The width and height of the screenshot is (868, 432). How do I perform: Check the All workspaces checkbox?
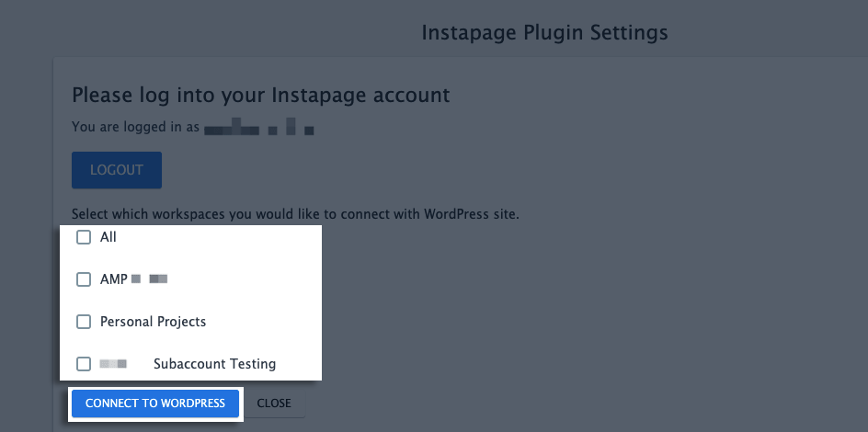click(84, 237)
